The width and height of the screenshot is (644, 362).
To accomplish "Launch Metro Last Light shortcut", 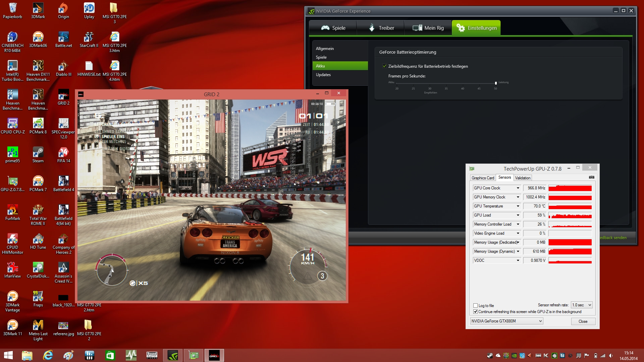I will 38,330.
